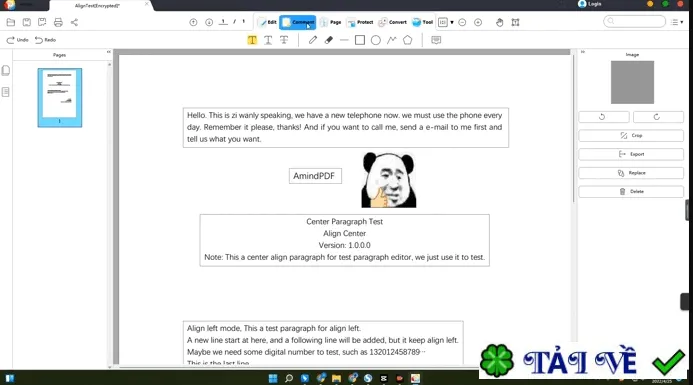The width and height of the screenshot is (693, 385).
Task: Click the Delete button
Action: coord(631,191)
